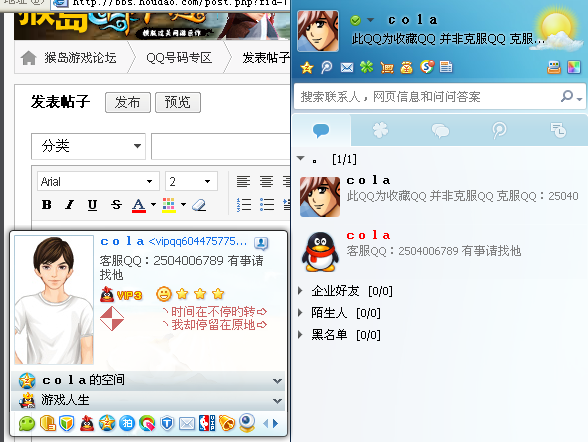Image resolution: width=588 pixels, height=442 pixels.
Task: Switch to the Pengyou clover tab
Action: pyautogui.click(x=380, y=130)
